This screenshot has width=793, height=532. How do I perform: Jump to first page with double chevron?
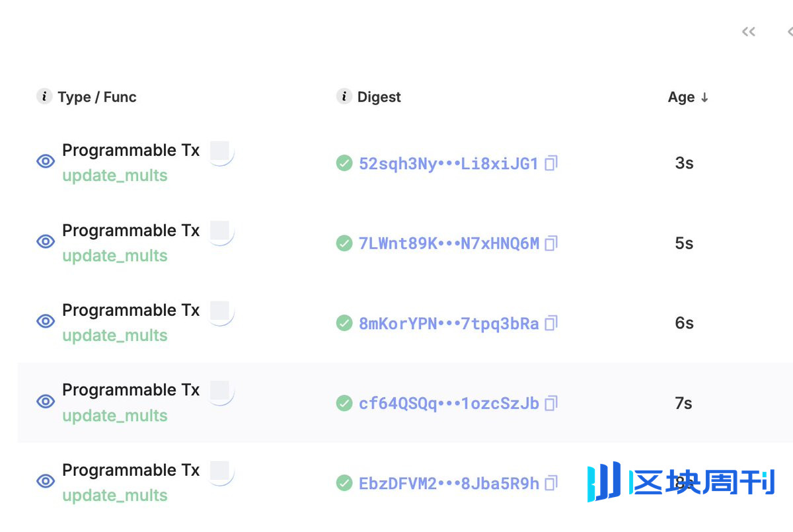point(748,32)
